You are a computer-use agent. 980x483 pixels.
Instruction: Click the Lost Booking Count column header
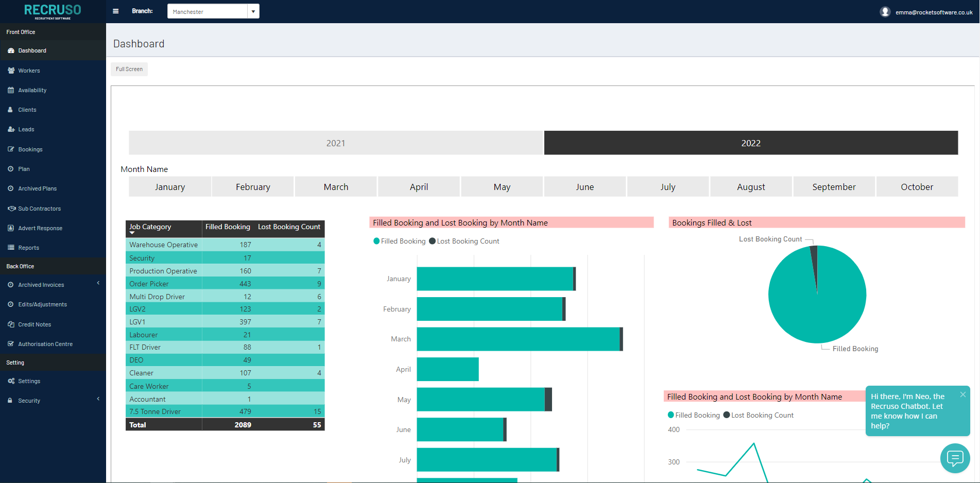point(289,227)
